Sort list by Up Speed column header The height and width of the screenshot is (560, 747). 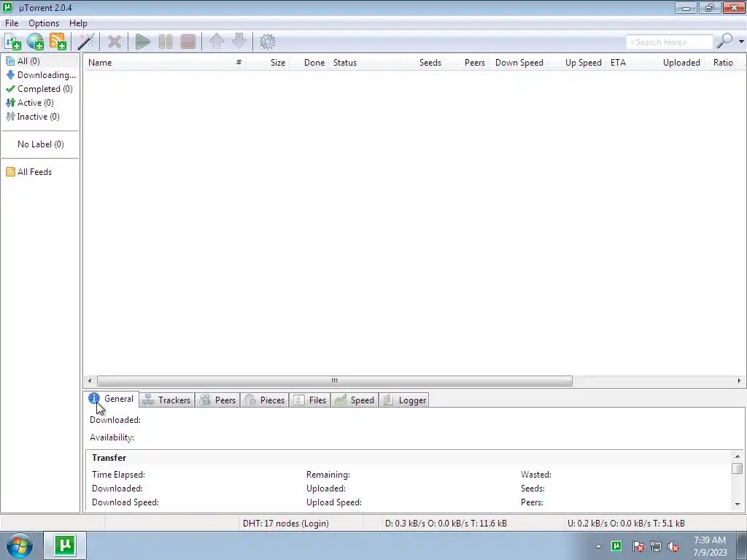pyautogui.click(x=576, y=63)
